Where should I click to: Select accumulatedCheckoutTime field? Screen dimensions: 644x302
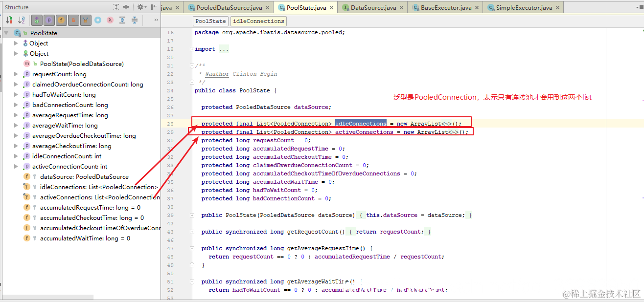point(92,218)
